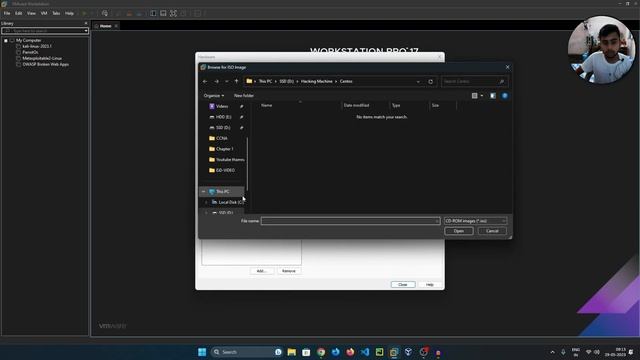Click Hacking Machine in address breadcrumb

pyautogui.click(x=317, y=81)
